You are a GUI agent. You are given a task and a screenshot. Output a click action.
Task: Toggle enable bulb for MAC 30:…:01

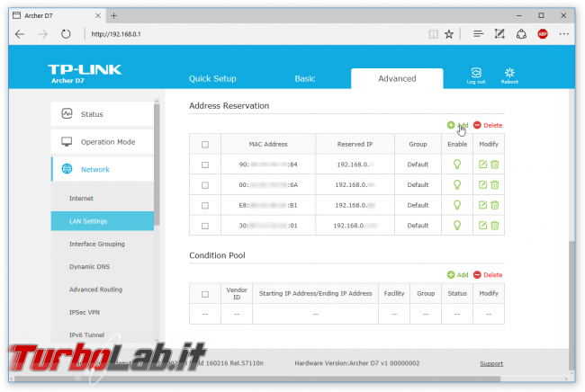coord(457,225)
